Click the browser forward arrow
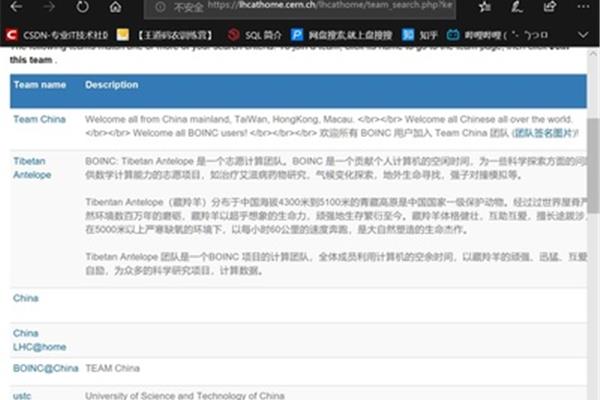600x400 pixels. tap(49, 7)
